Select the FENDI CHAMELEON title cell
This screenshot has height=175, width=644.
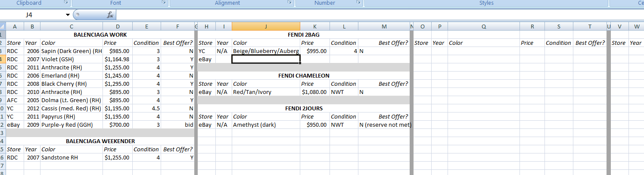coord(304,75)
